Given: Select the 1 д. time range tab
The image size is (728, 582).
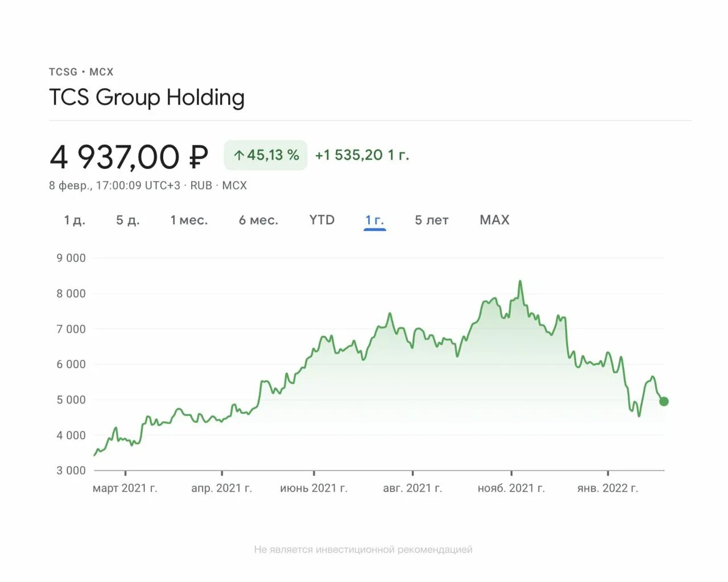Looking at the screenshot, I should tap(75, 221).
